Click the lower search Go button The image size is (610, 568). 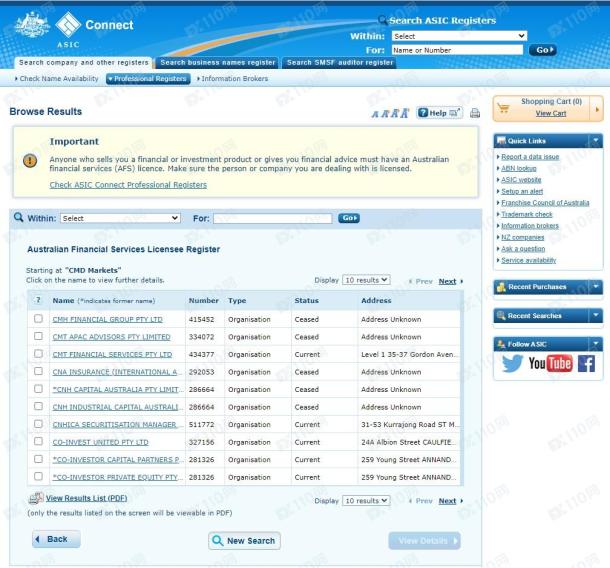(x=349, y=218)
